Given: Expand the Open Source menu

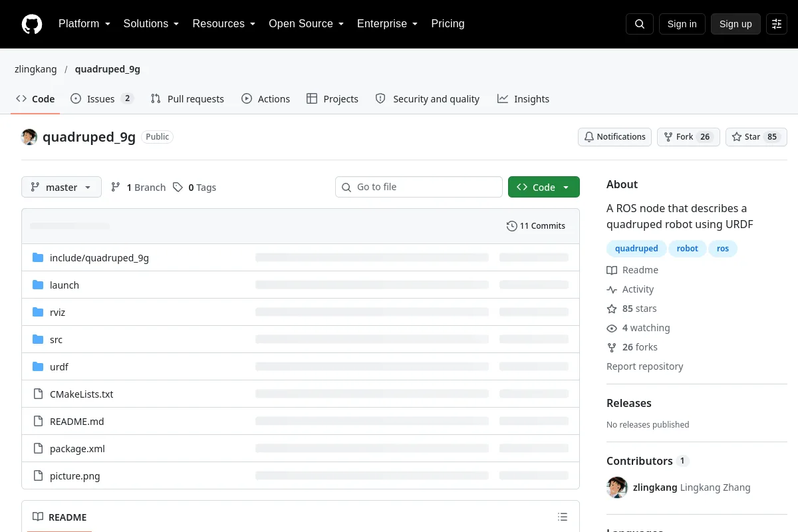Looking at the screenshot, I should [x=306, y=24].
